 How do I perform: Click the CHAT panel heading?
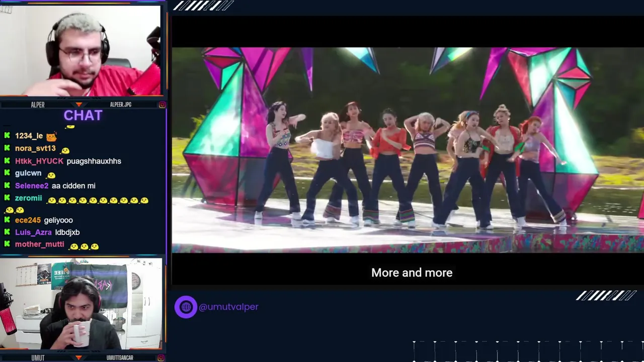tap(83, 116)
